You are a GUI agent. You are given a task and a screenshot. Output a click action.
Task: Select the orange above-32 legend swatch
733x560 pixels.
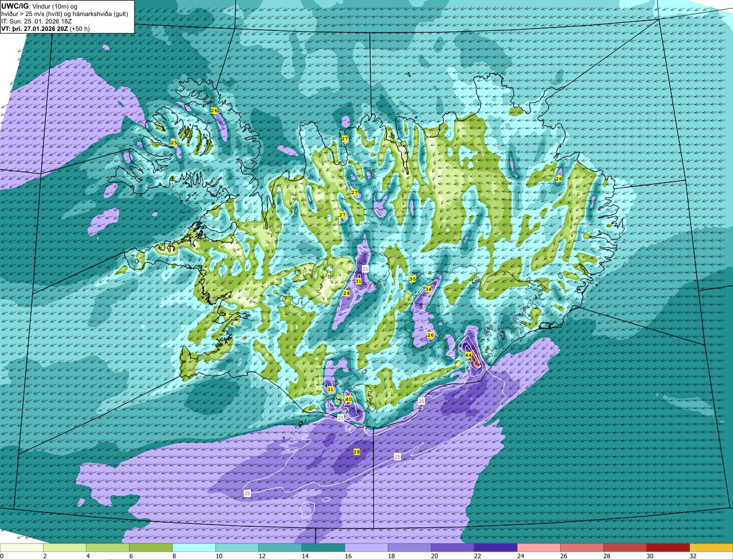711,548
